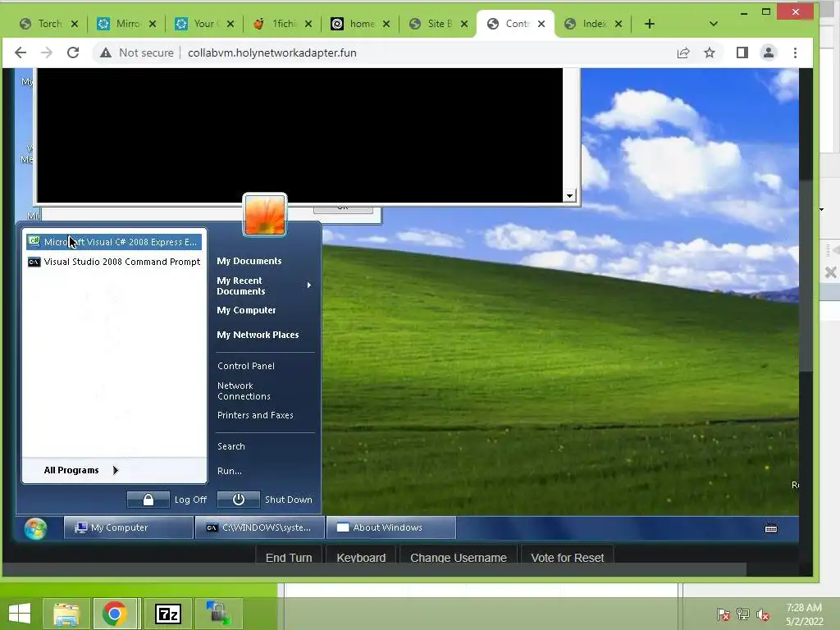The width and height of the screenshot is (840, 630).
Task: Switch to My Computer taskbar window
Action: point(129,527)
